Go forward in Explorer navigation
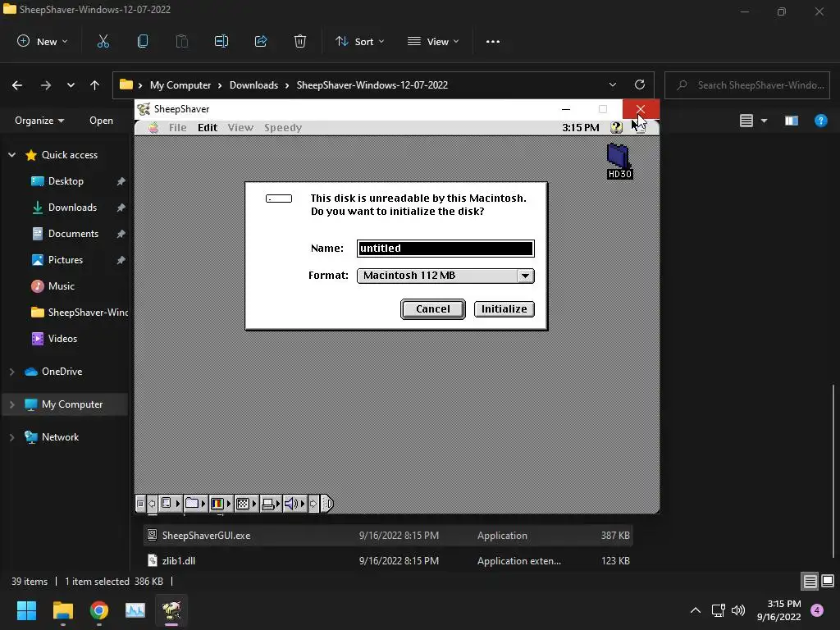 46,85
